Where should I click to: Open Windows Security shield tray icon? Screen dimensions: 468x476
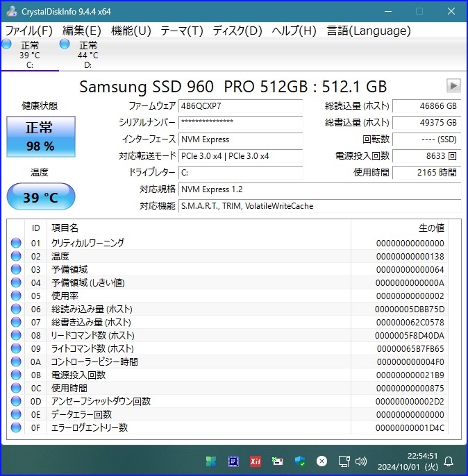click(300, 461)
